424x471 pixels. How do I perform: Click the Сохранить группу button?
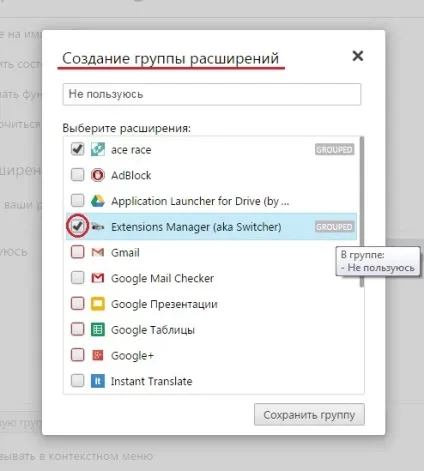click(x=309, y=415)
